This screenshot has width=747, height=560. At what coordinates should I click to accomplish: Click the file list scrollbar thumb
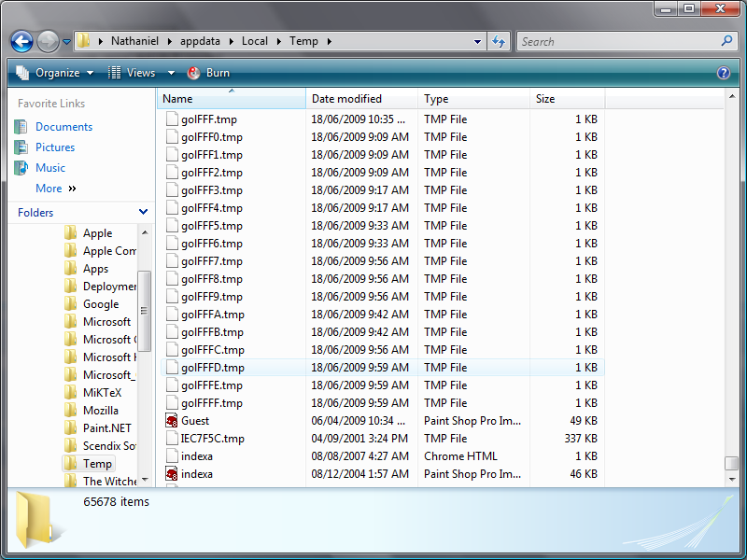pyautogui.click(x=731, y=463)
